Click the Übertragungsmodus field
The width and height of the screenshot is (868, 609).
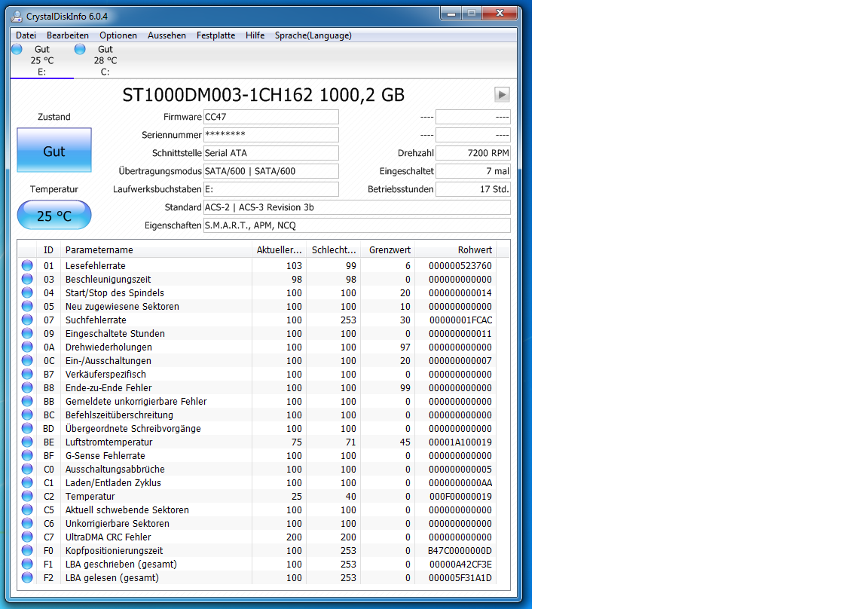coord(271,171)
